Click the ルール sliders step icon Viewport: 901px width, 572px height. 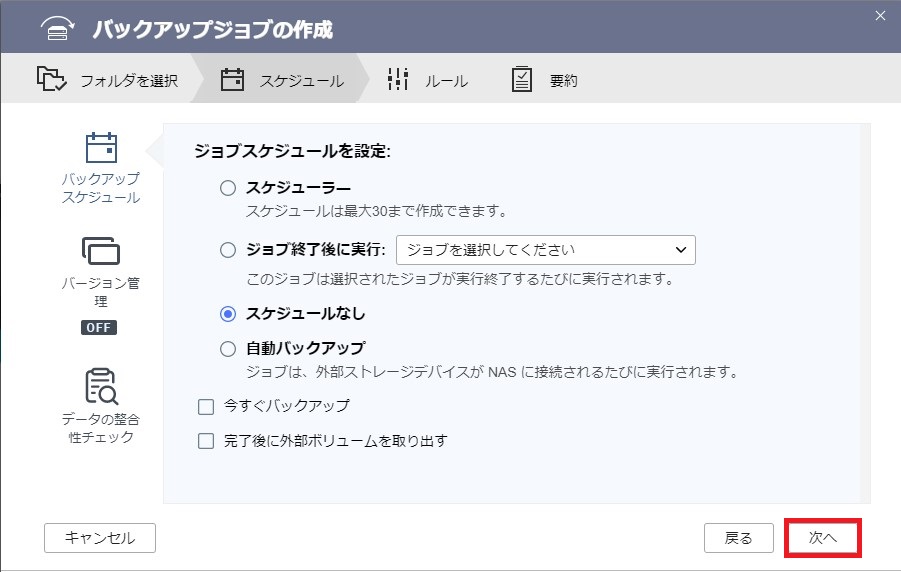point(398,79)
